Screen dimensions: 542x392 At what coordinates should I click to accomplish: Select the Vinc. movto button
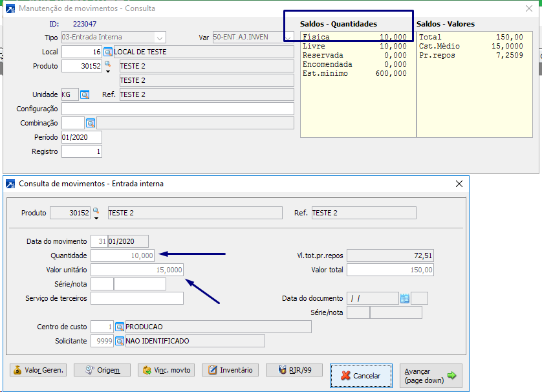coord(166,370)
